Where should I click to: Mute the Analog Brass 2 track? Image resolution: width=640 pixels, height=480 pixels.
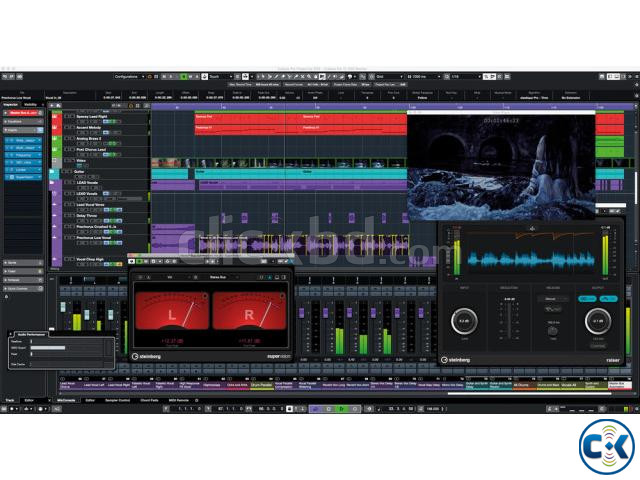tap(67, 138)
